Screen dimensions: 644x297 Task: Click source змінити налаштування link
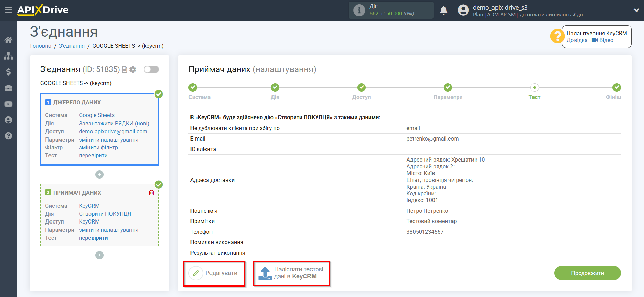[x=109, y=140]
